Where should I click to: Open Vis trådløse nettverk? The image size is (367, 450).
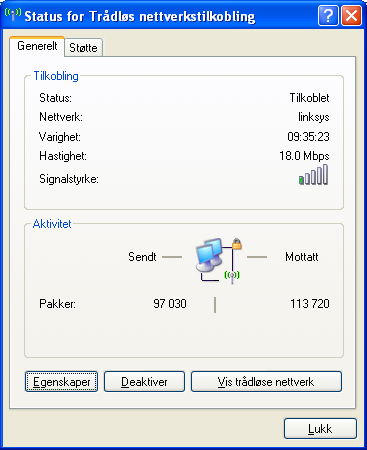click(266, 382)
